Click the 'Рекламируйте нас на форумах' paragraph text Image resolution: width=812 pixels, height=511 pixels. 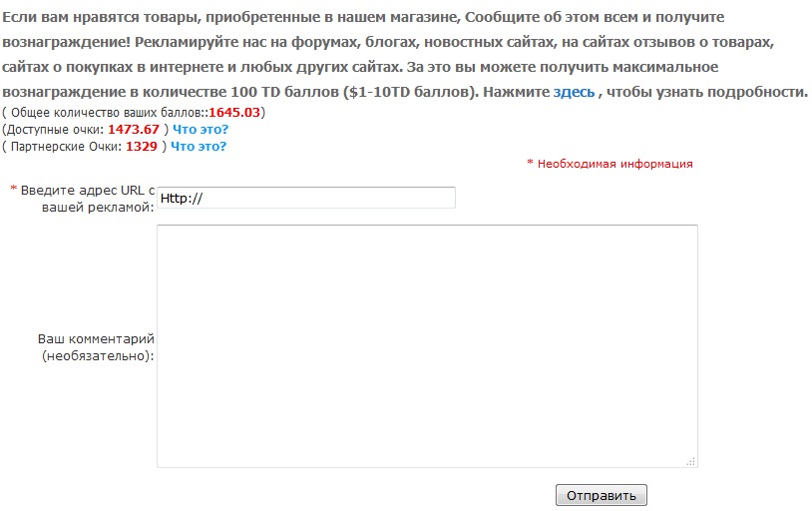[299, 45]
